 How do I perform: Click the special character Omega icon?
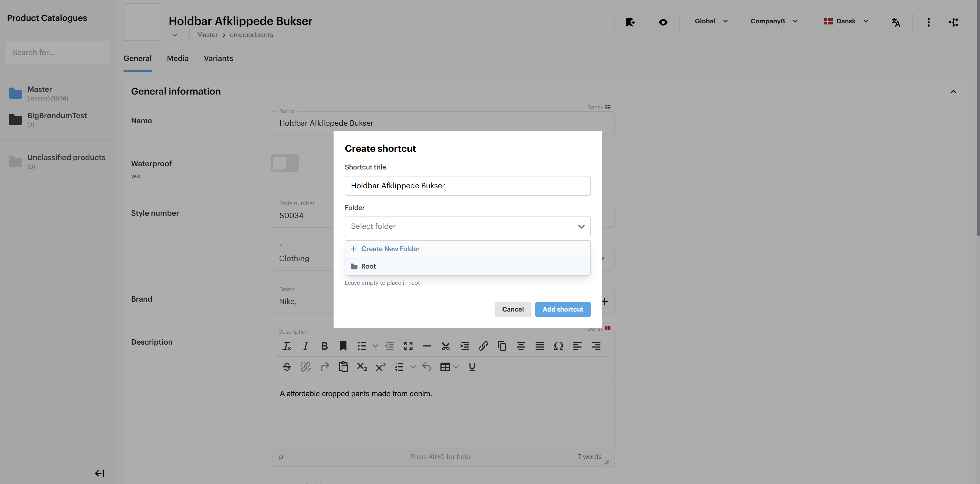[x=558, y=346]
